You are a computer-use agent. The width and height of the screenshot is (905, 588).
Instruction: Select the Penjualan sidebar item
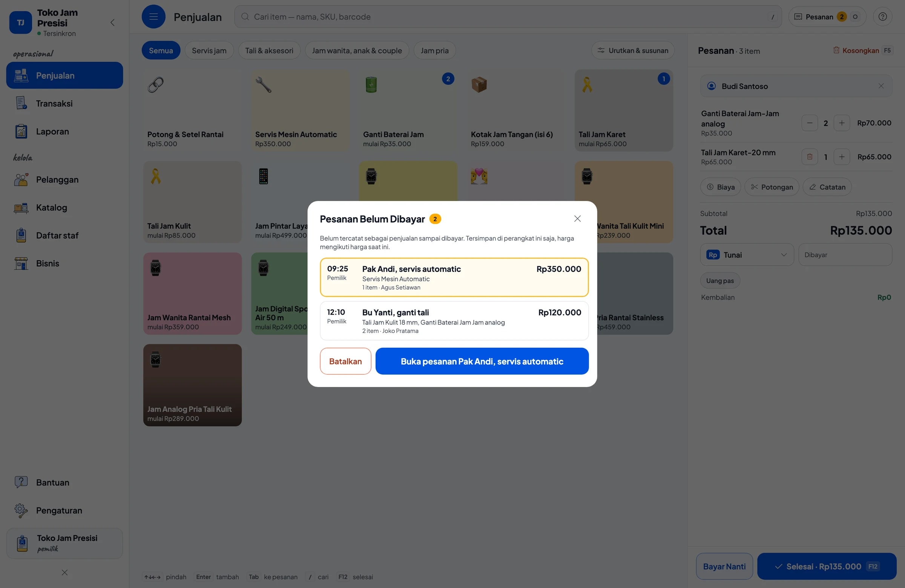(64, 75)
